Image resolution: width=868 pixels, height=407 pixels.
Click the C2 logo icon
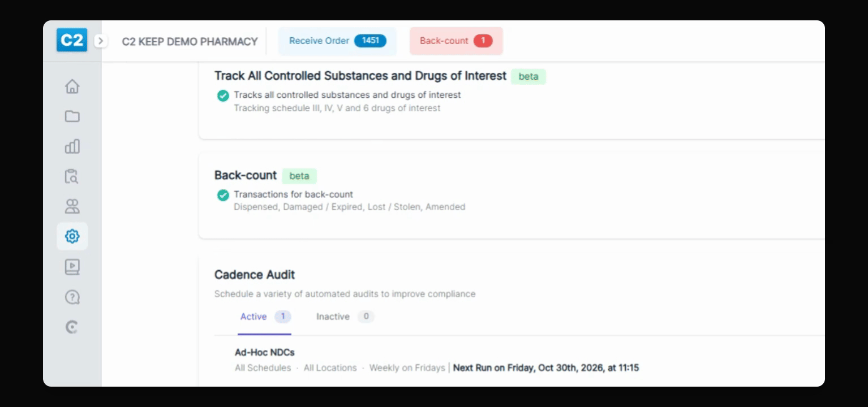click(72, 41)
